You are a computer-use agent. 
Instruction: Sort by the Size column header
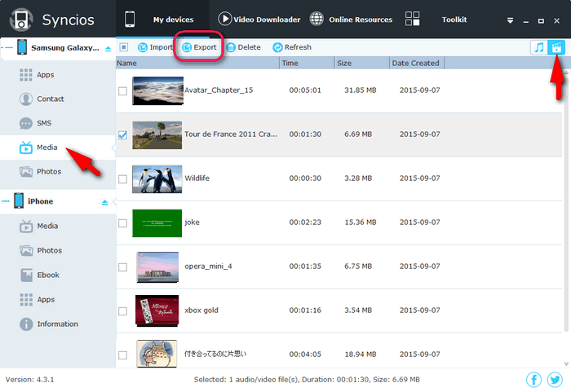pos(362,63)
